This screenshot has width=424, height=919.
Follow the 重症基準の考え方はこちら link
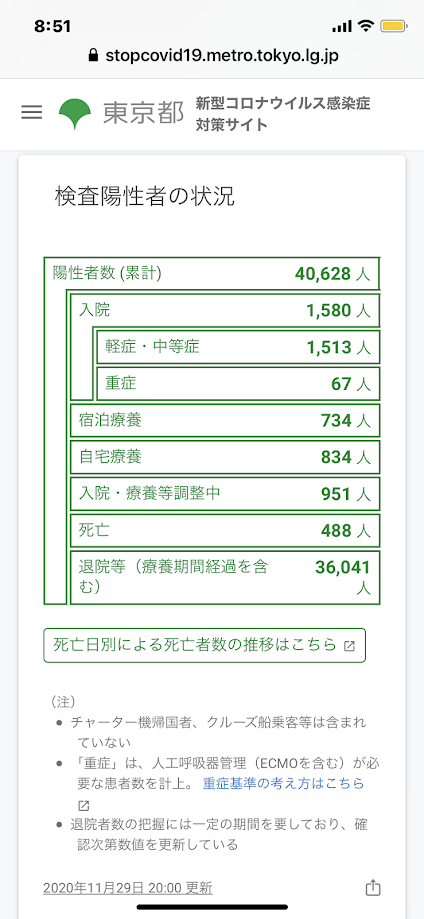click(x=283, y=784)
